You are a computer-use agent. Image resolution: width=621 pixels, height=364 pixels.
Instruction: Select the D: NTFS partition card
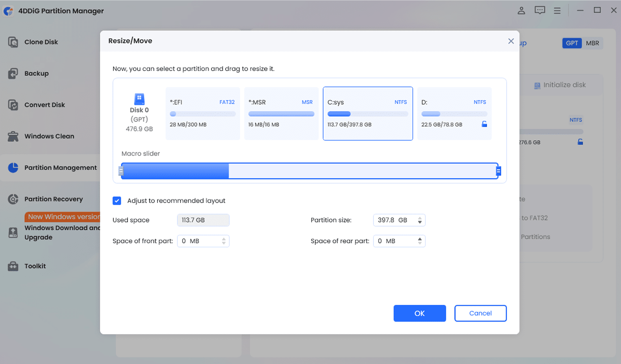pos(454,113)
